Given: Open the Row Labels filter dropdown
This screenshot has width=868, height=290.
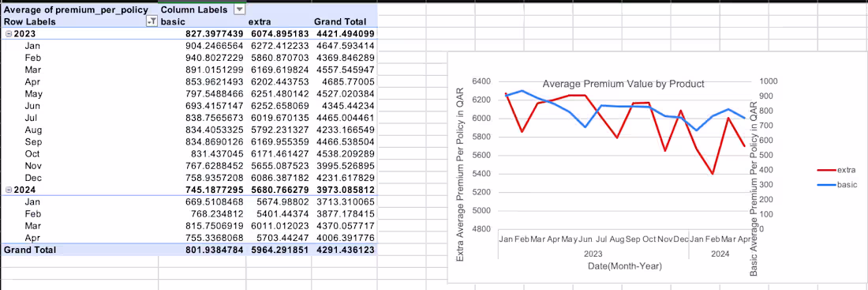Looking at the screenshot, I should [151, 21].
